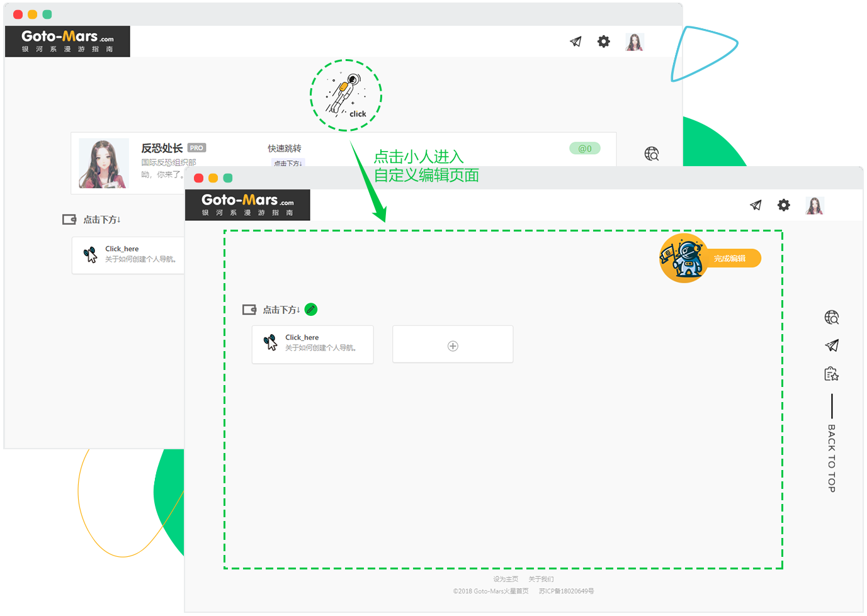Minimize front window with yellow button
This screenshot has width=867, height=616.
(213, 178)
